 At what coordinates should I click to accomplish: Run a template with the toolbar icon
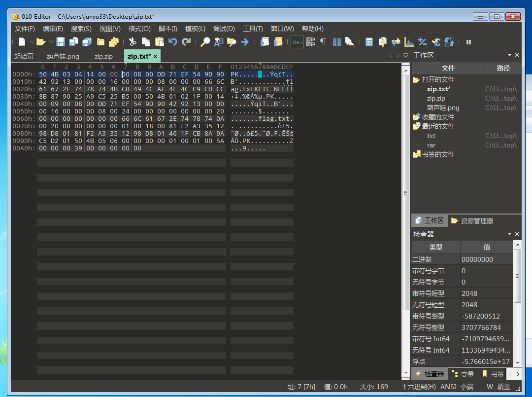(x=278, y=42)
